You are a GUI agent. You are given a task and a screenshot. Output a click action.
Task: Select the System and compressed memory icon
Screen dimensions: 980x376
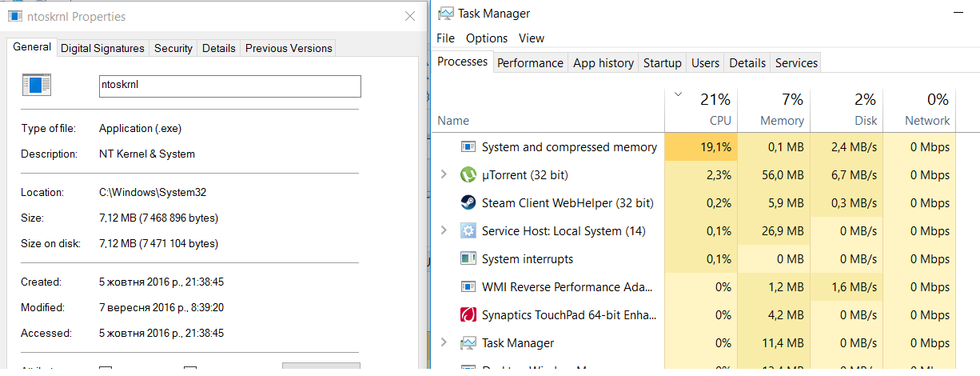(468, 147)
